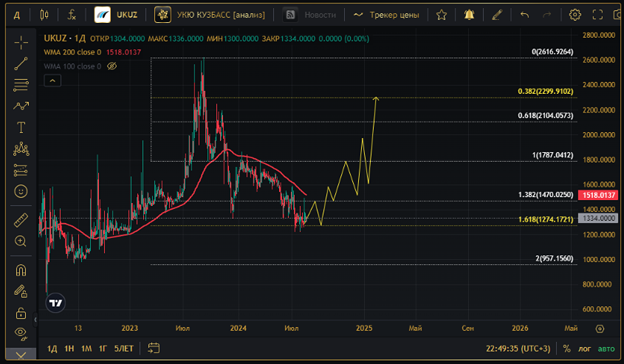Select the text annotation tool
Viewport: 624px width, 364px height.
(21, 128)
